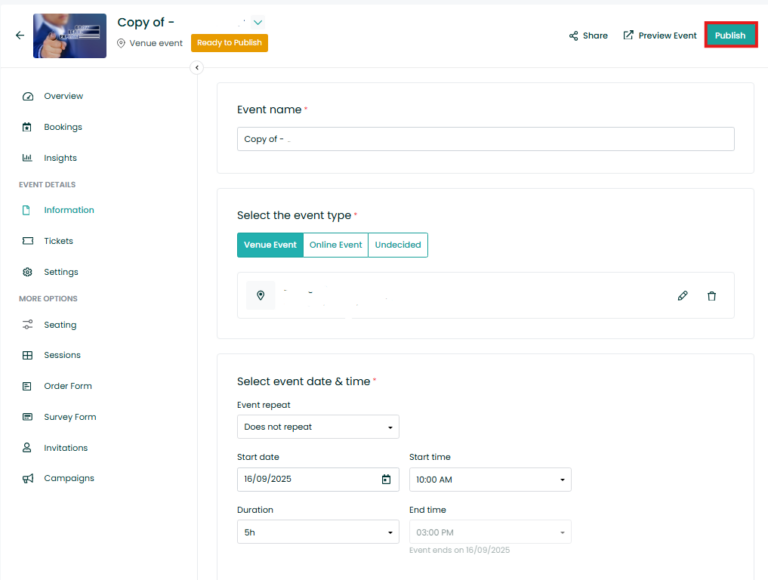This screenshot has height=580, width=768.
Task: Open the Start time dropdown
Action: click(x=490, y=480)
